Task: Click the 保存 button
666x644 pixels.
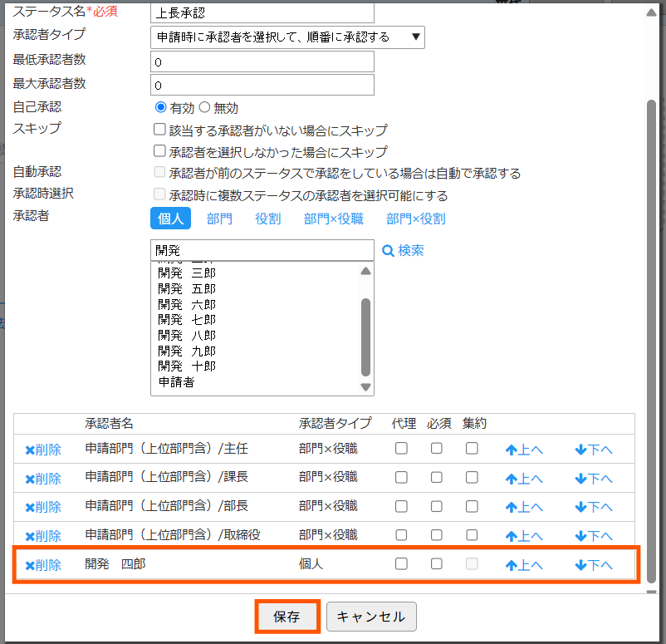Action: coord(287,617)
